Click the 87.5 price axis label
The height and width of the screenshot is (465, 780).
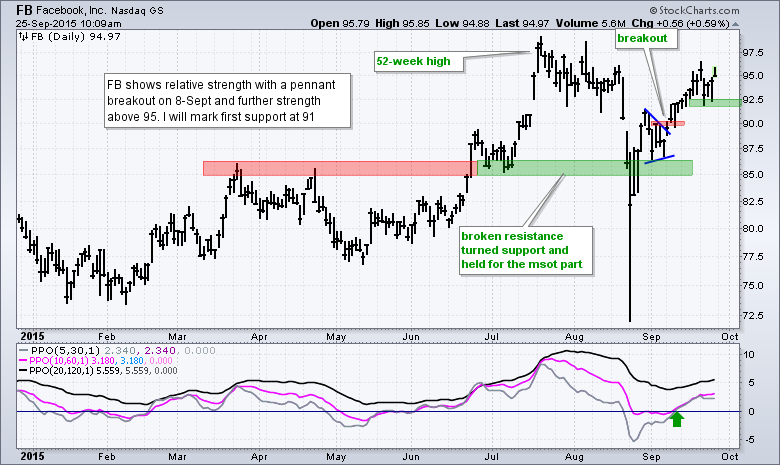click(753, 149)
